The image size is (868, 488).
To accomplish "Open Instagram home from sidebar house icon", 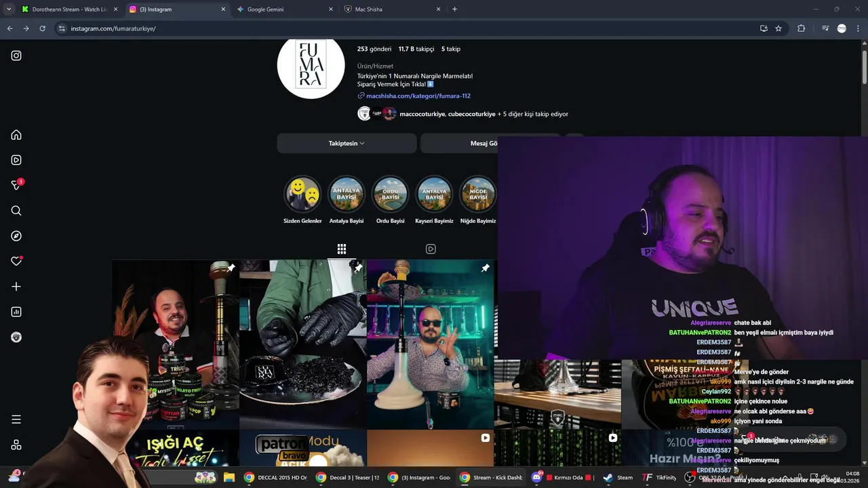I will pos(16,135).
